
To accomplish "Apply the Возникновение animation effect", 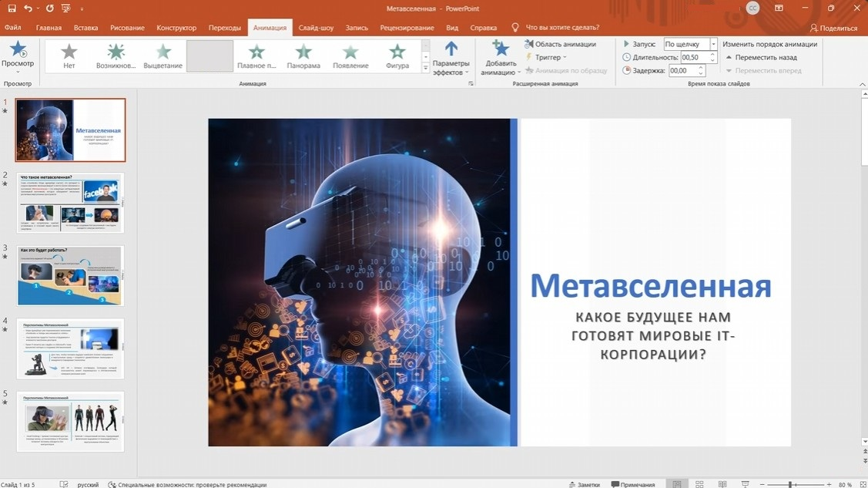I will coord(116,56).
